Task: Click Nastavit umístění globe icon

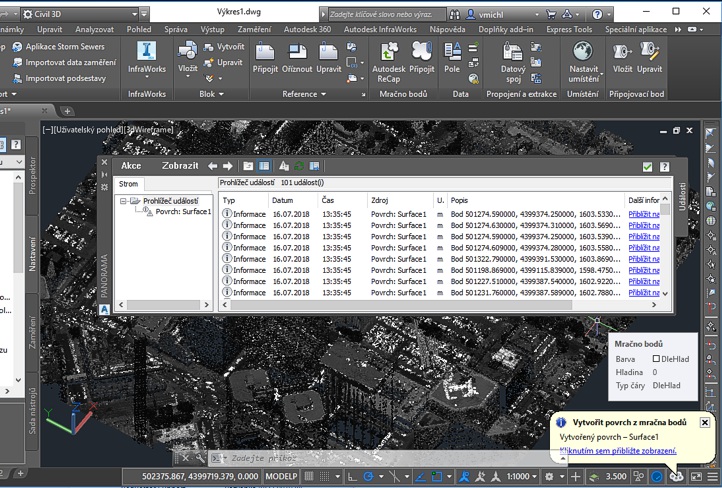Action: coord(582,51)
